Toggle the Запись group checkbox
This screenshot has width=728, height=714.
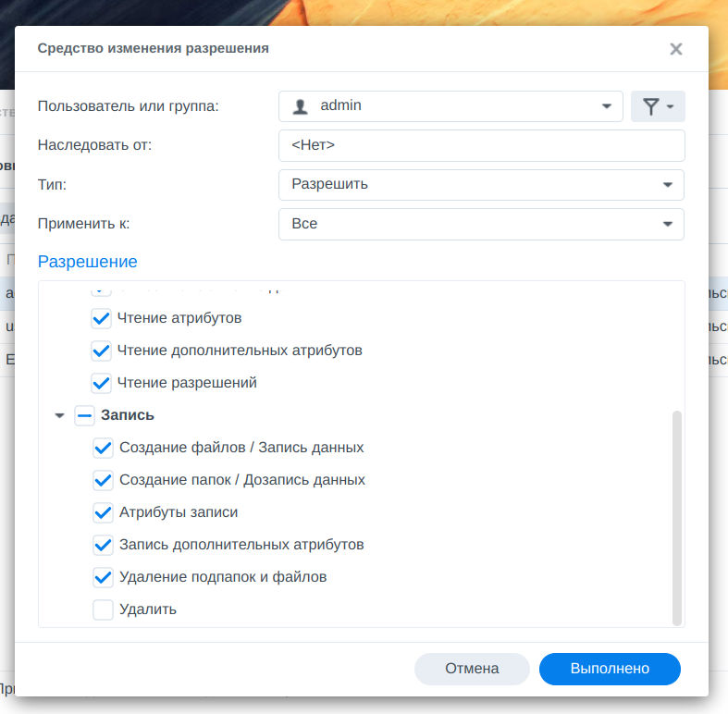click(84, 415)
